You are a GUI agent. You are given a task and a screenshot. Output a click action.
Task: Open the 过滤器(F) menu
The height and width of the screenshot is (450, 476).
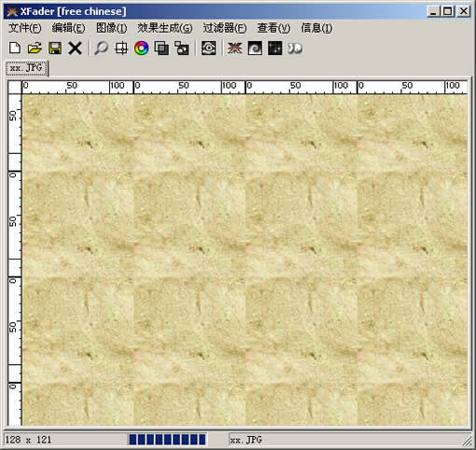[225, 28]
